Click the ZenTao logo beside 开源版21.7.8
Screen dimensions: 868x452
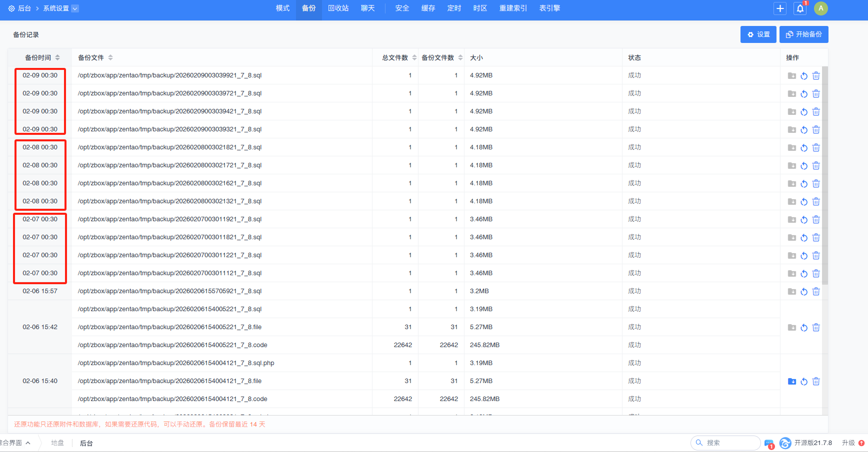click(x=785, y=443)
